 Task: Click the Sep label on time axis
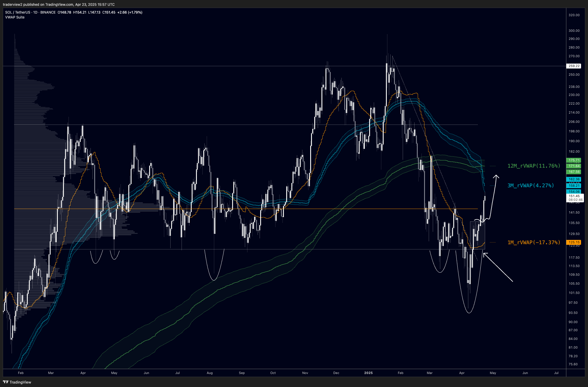point(242,373)
